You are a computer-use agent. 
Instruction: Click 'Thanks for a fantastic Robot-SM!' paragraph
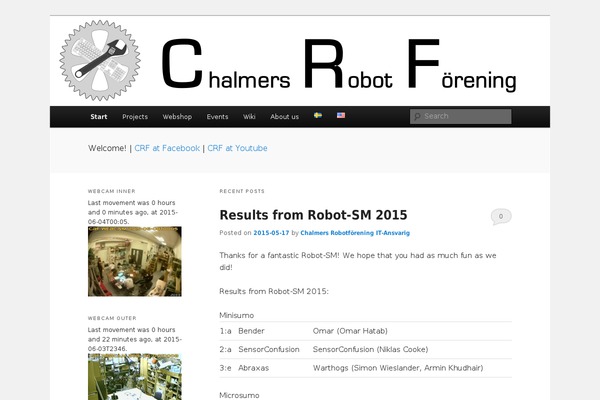(358, 261)
